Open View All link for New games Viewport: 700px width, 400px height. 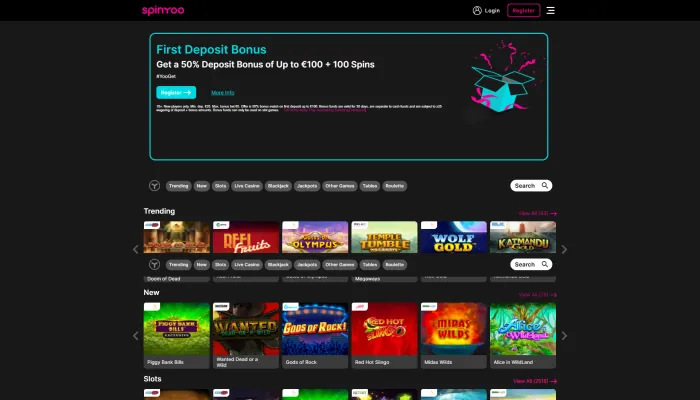coord(538,295)
